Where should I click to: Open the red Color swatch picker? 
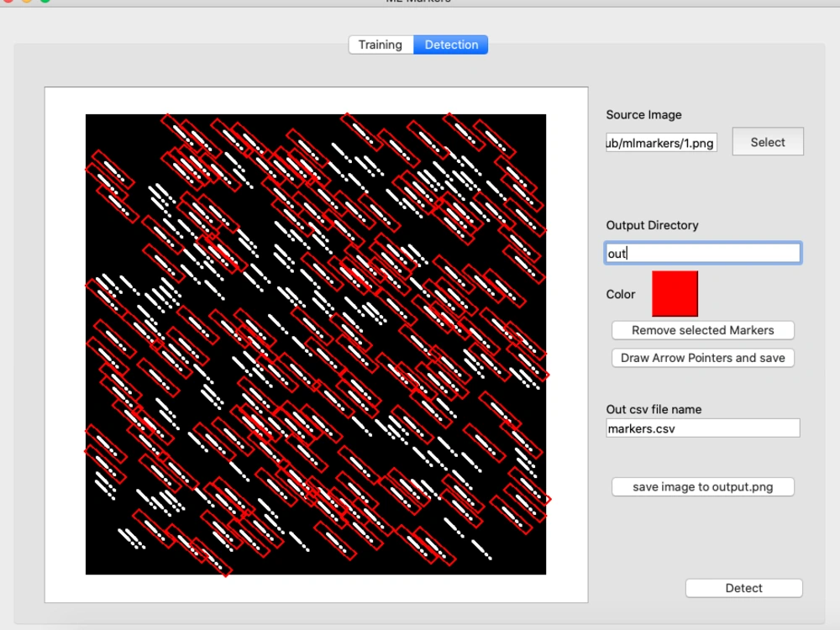point(675,293)
